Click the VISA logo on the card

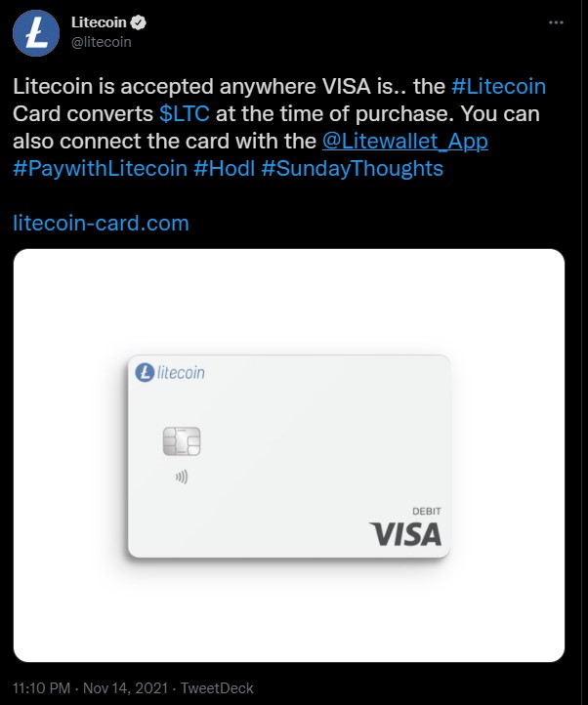click(405, 534)
